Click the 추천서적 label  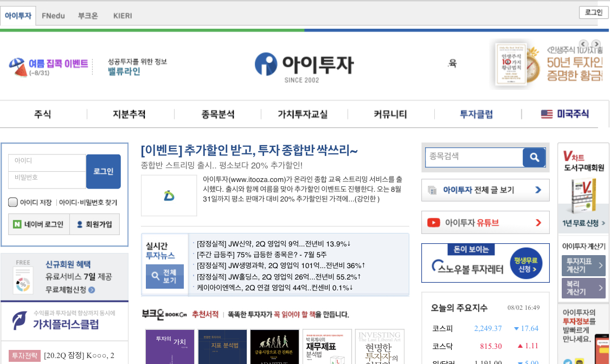(x=205, y=314)
